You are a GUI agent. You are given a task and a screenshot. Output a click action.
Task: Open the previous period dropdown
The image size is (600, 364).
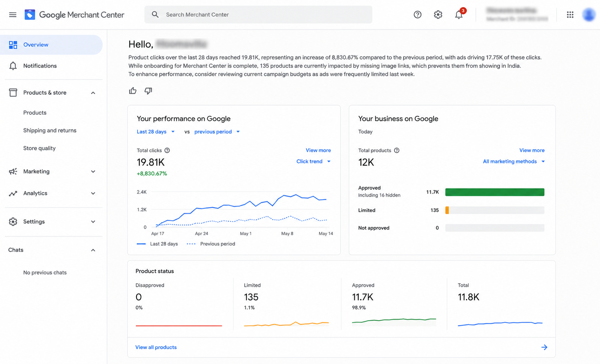(x=217, y=132)
